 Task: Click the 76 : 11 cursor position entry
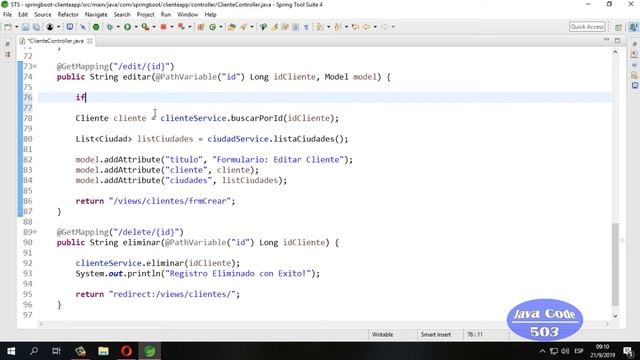pos(475,334)
